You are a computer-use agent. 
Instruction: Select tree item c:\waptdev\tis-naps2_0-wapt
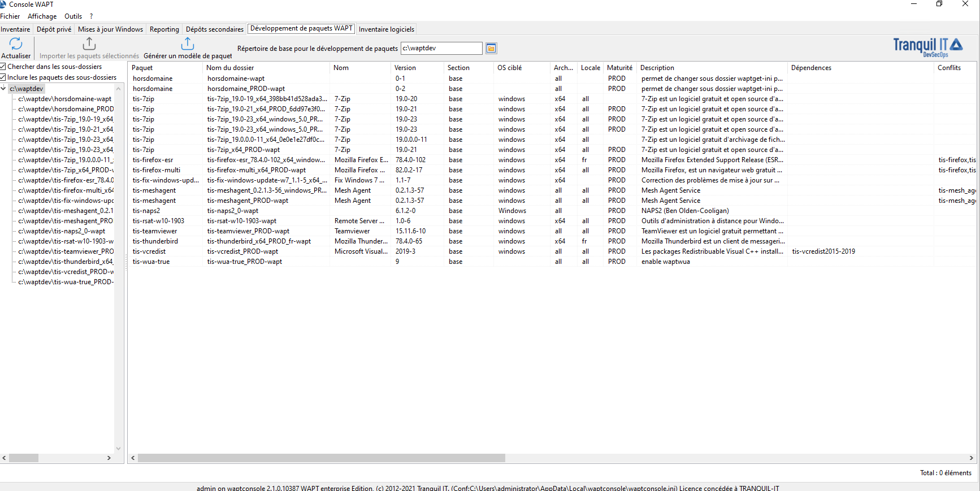[x=62, y=231]
